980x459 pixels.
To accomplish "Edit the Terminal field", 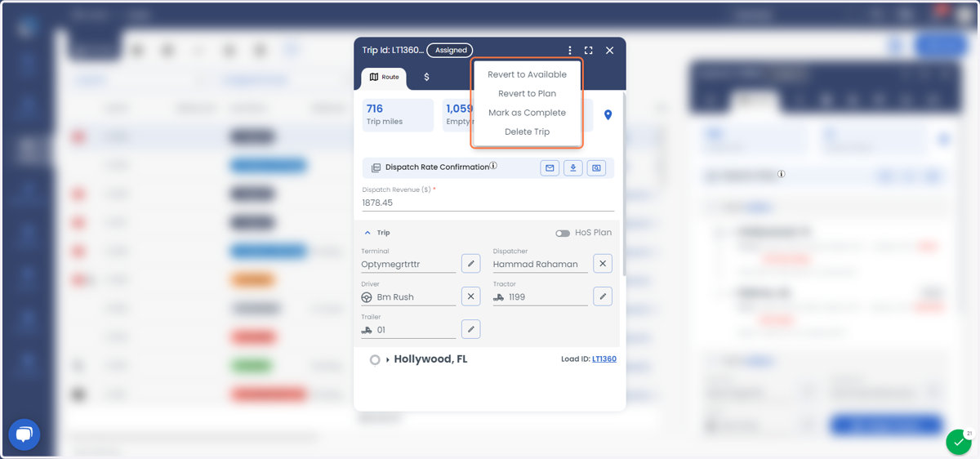I will [470, 263].
